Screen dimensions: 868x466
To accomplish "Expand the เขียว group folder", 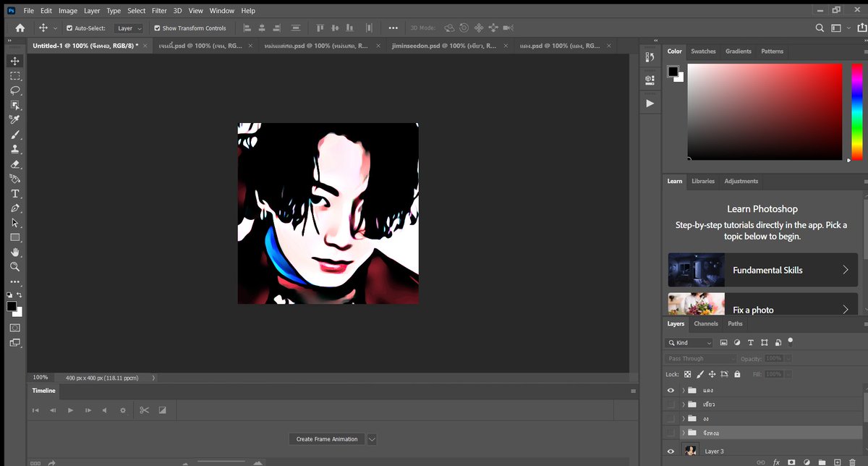I will (683, 404).
